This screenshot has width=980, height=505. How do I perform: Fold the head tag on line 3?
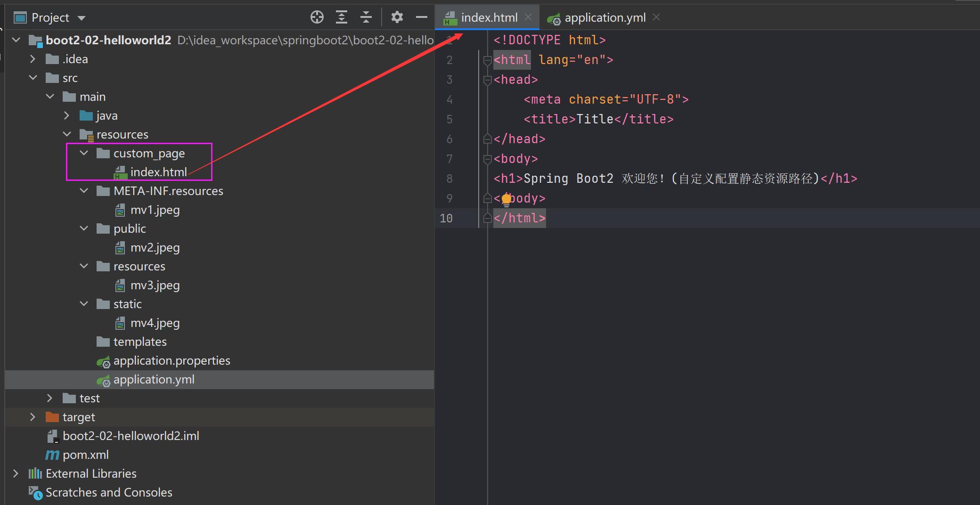pyautogui.click(x=488, y=80)
